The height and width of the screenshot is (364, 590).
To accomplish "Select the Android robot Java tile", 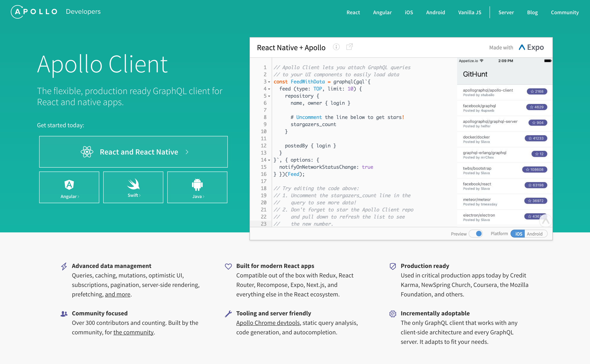I will coord(197,187).
